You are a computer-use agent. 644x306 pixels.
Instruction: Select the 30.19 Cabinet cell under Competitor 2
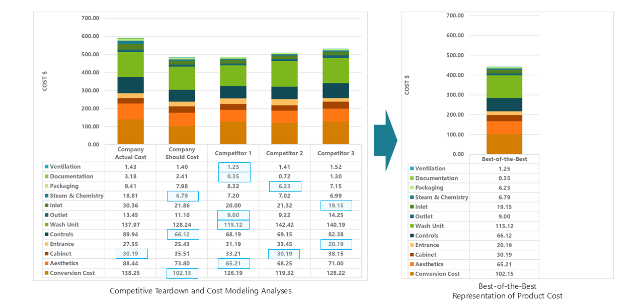285,254
